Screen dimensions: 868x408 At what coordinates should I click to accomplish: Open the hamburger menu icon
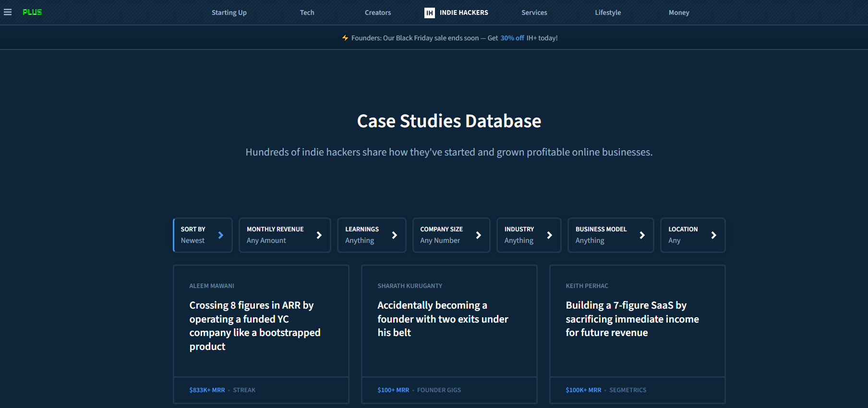pos(8,12)
